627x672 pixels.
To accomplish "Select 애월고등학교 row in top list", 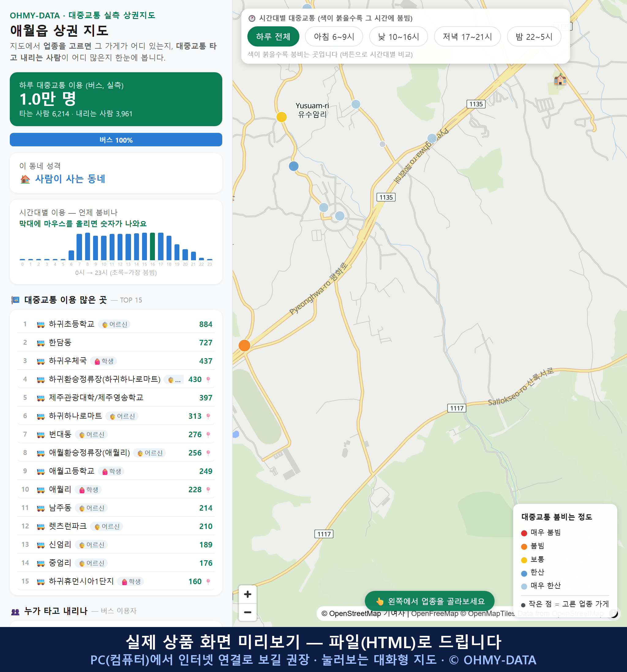I will (116, 471).
